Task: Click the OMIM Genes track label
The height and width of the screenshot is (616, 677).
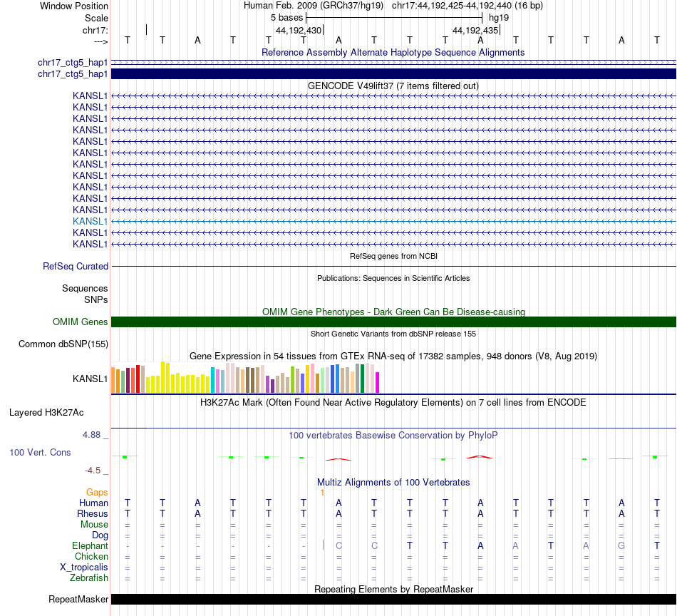Action: pyautogui.click(x=80, y=322)
